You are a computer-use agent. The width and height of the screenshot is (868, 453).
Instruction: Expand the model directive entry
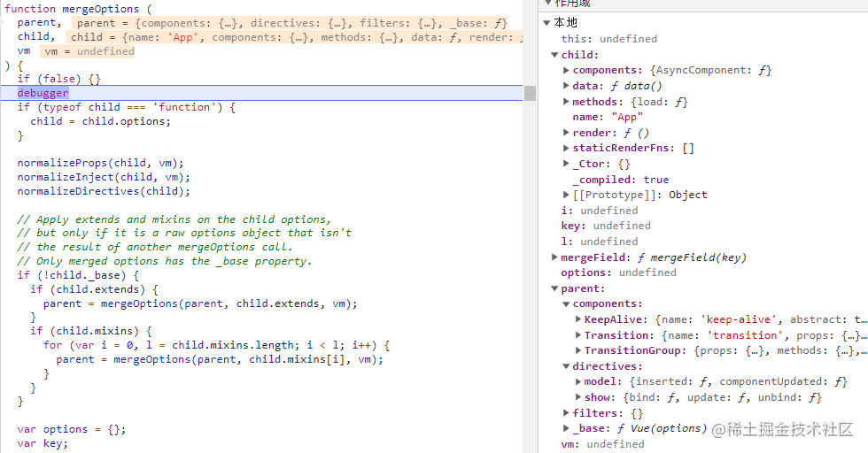point(577,381)
